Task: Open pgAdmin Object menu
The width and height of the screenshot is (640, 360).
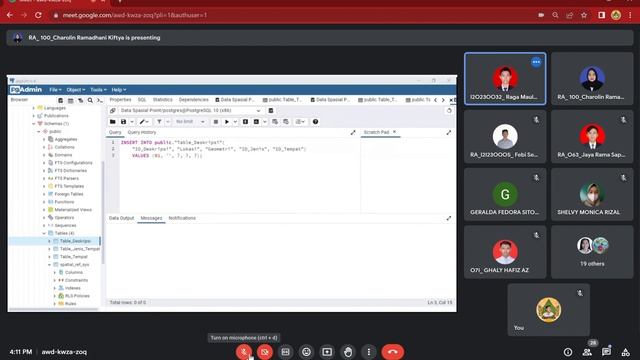Action: (x=76, y=90)
